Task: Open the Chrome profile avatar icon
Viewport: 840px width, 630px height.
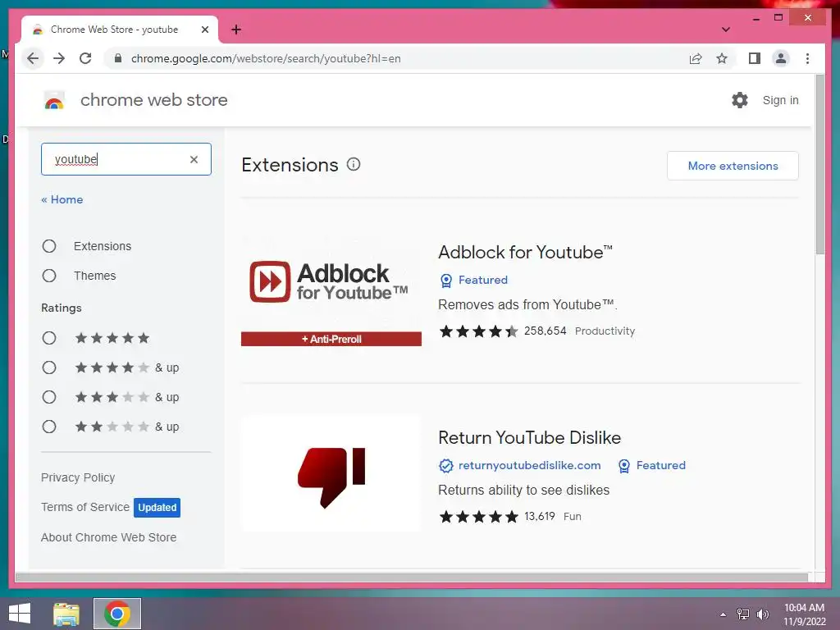Action: 781,58
